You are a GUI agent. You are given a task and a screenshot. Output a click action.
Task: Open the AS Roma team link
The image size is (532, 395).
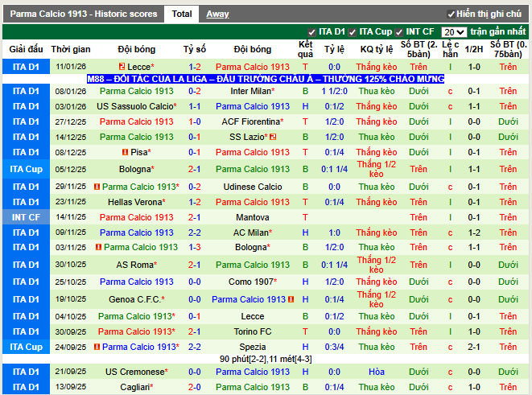coord(136,265)
